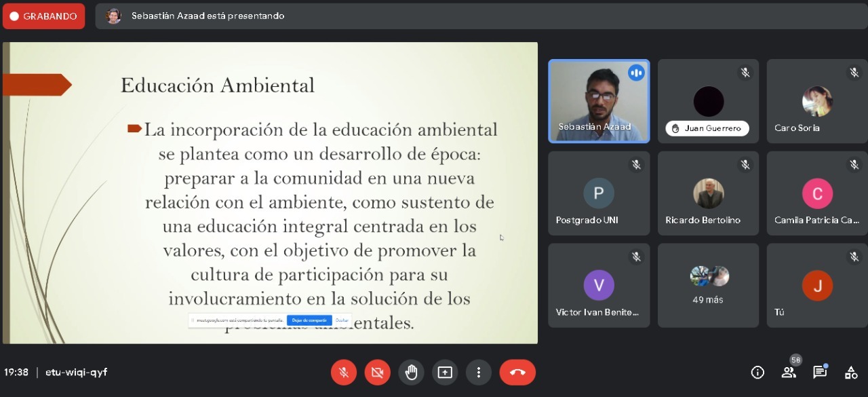868x397 pixels.
Task: Click the "Dejar de compartir" button
Action: (x=309, y=320)
